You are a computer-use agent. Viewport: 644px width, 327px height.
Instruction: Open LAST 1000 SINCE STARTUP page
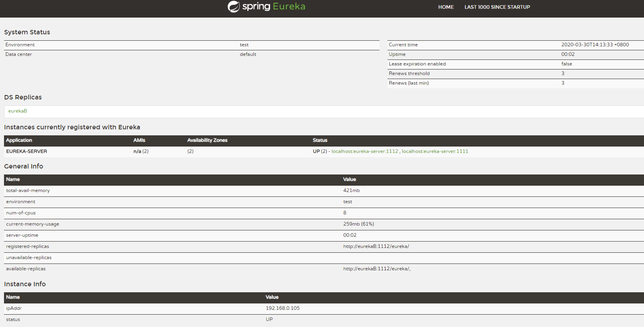pos(497,7)
